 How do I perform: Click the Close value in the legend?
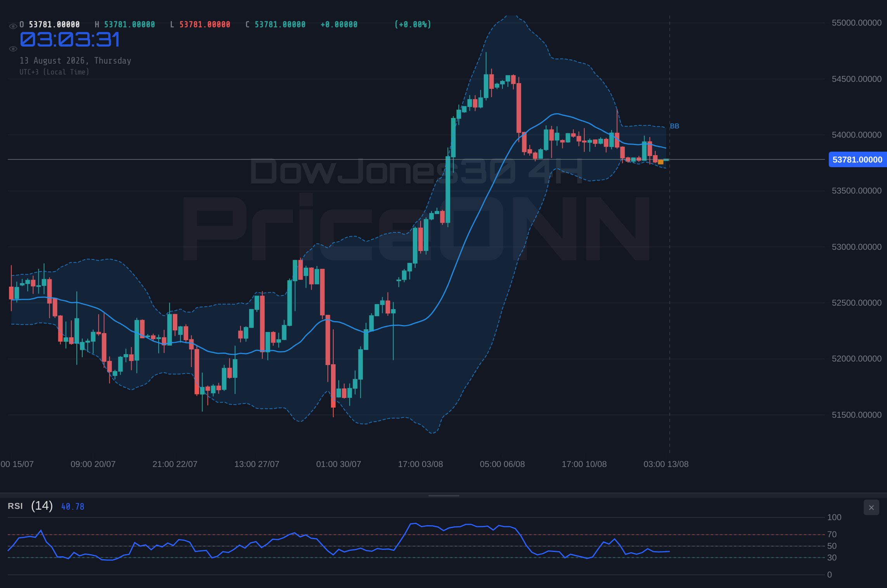coord(280,24)
